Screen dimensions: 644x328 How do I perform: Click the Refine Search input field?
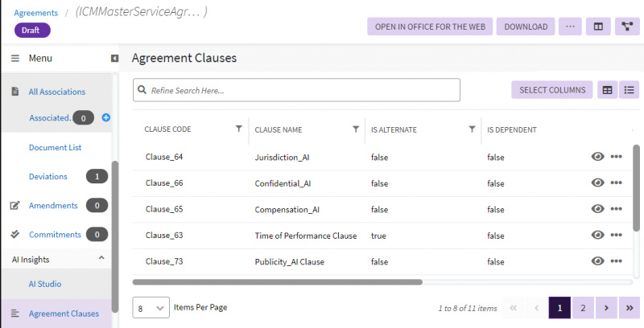(296, 90)
